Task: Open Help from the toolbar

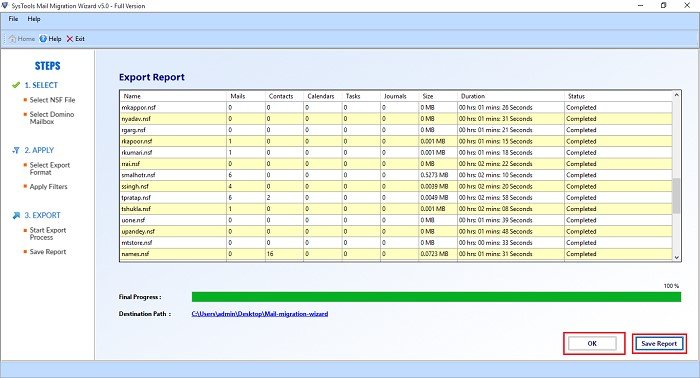Action: 50,39
